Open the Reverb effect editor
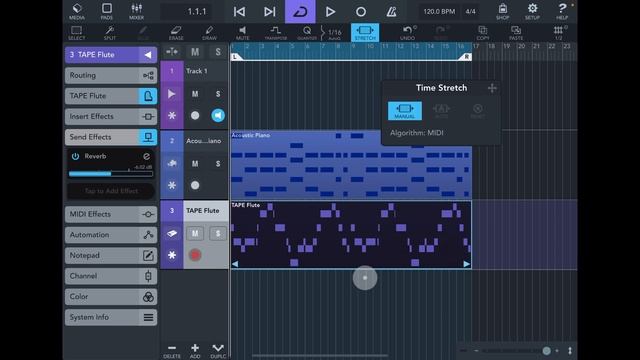Screen dimensions: 640x360 146,156
